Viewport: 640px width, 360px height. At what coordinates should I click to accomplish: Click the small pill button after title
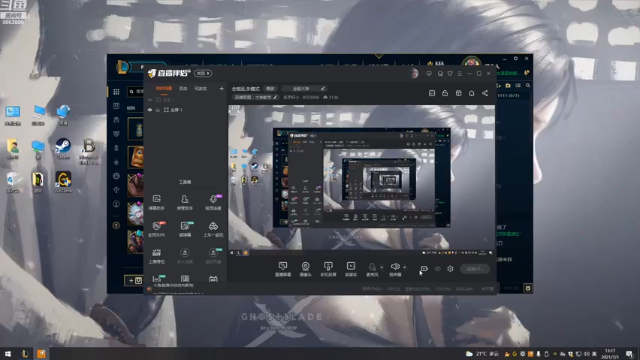coord(270,88)
